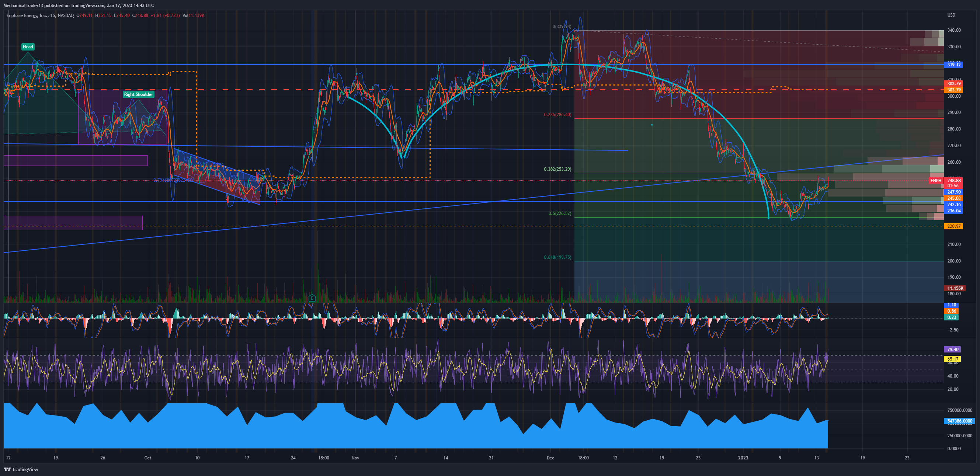The height and width of the screenshot is (476, 980).
Task: Click the blue 1.10 indicator value label
Action: pyautogui.click(x=952, y=305)
